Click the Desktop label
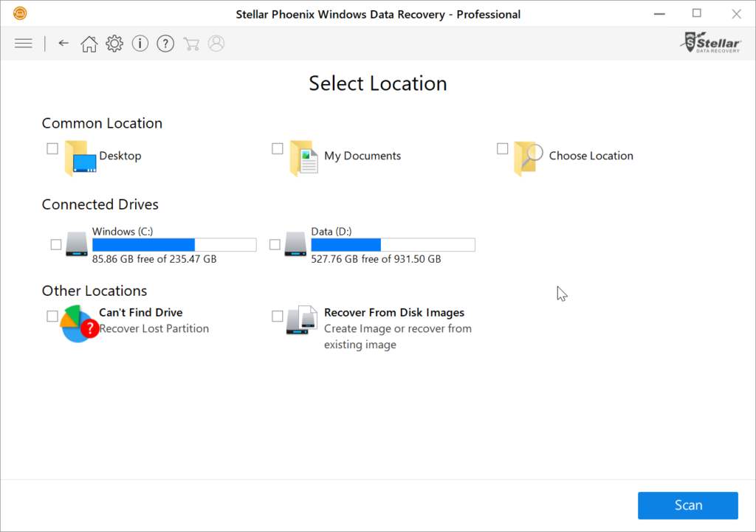This screenshot has height=532, width=756. coord(120,156)
